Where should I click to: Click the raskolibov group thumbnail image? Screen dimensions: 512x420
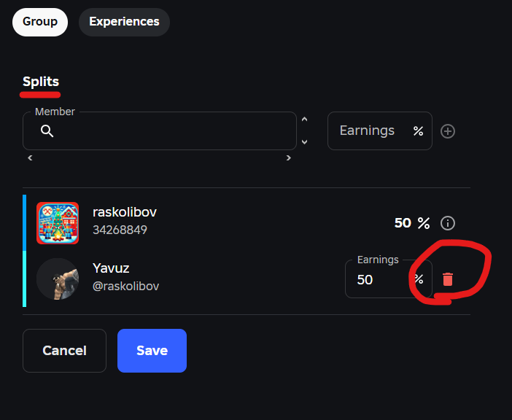coord(58,223)
